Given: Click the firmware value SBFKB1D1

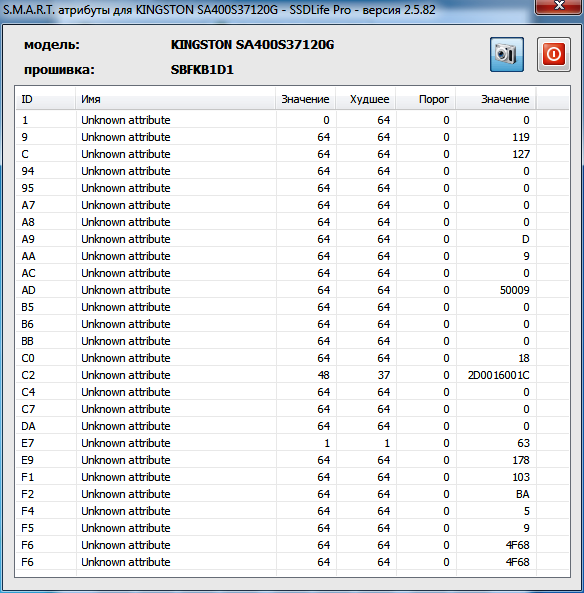Looking at the screenshot, I should pyautogui.click(x=202, y=70).
